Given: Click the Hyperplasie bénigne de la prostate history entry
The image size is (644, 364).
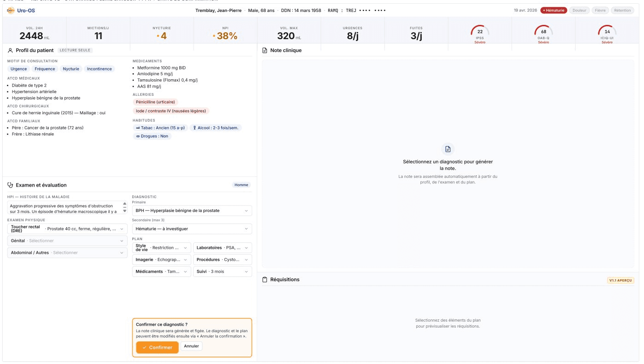Looking at the screenshot, I should click(46, 98).
